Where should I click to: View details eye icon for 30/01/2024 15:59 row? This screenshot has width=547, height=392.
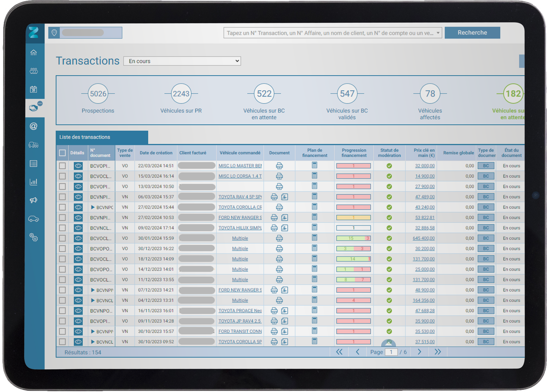click(78, 238)
